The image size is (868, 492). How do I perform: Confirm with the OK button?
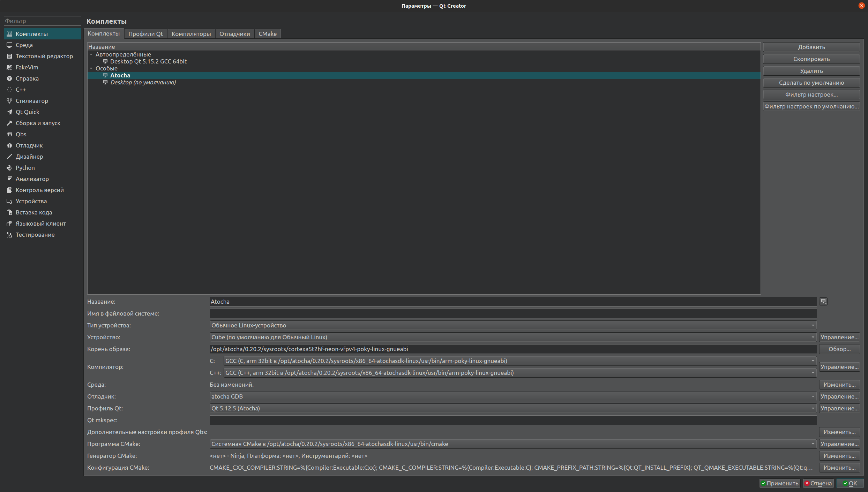coord(850,483)
